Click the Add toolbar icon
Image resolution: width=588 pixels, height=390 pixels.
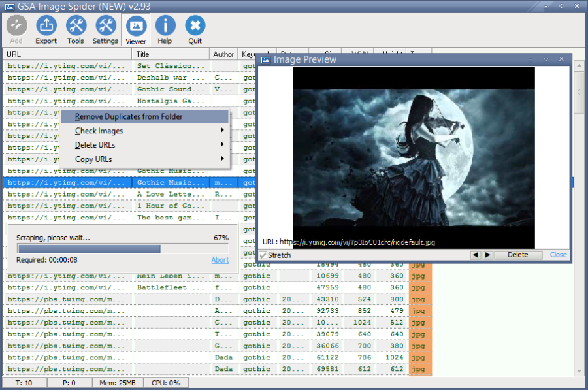pos(16,30)
